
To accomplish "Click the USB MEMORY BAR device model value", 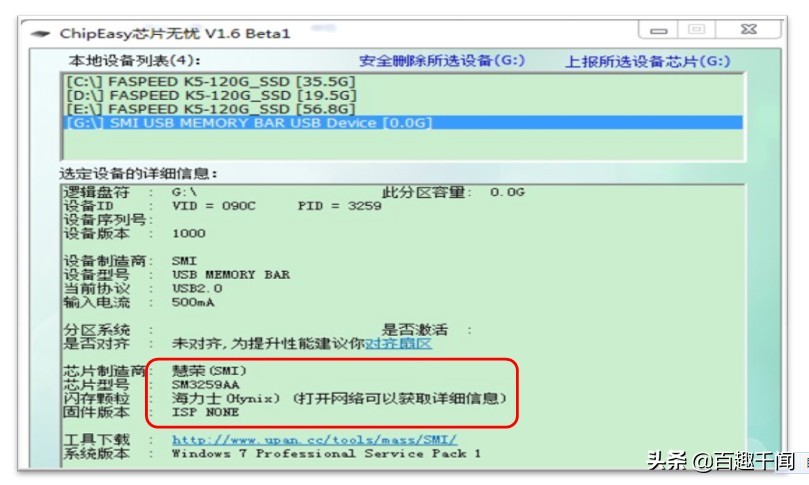I will pos(231,274).
